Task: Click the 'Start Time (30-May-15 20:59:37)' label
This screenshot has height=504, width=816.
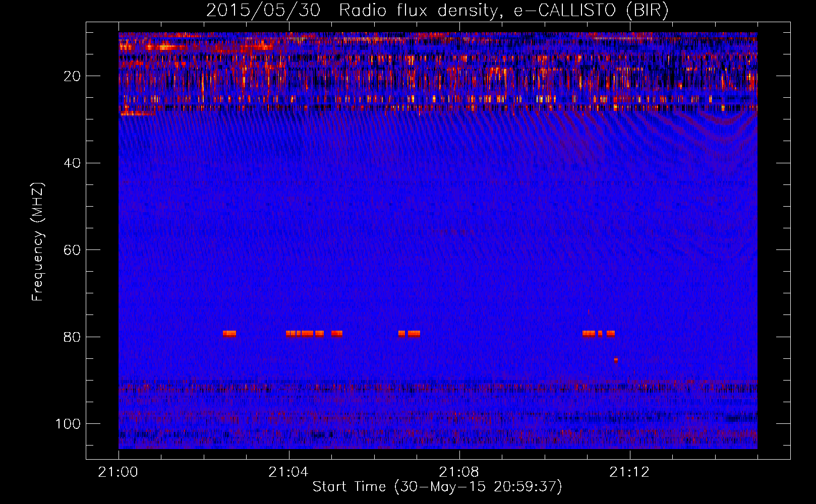Action: [x=437, y=487]
